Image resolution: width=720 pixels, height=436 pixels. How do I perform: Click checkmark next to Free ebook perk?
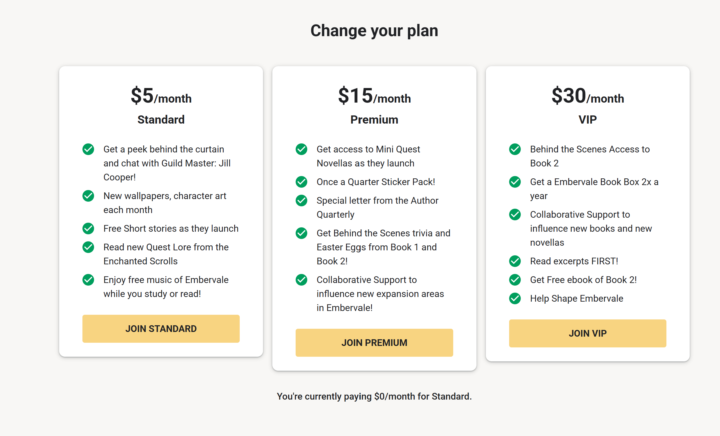point(515,279)
